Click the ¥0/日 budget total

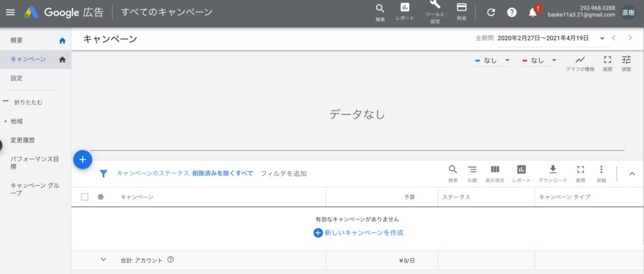click(x=407, y=260)
